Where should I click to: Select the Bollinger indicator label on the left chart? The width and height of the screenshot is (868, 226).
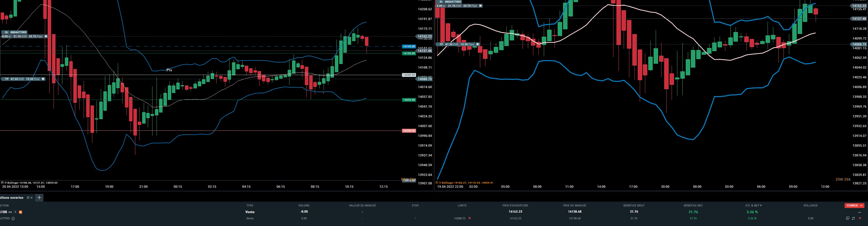point(33,183)
